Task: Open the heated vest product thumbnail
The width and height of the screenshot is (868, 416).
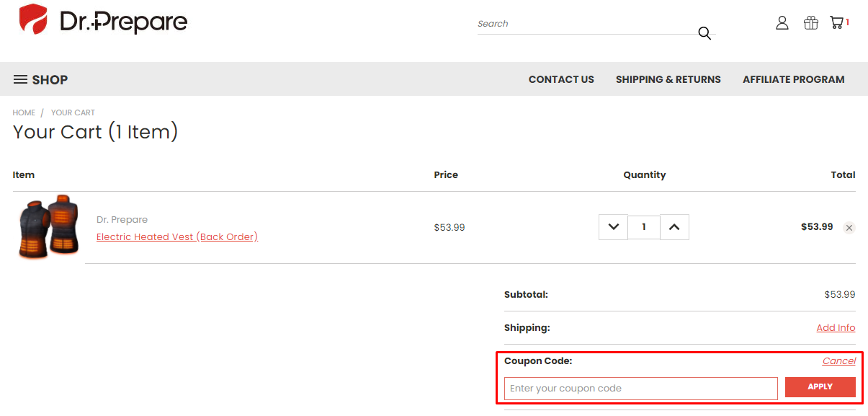Action: click(x=48, y=226)
